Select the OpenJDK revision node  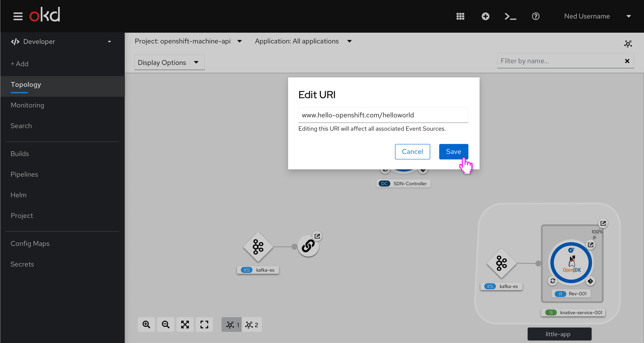pyautogui.click(x=571, y=263)
